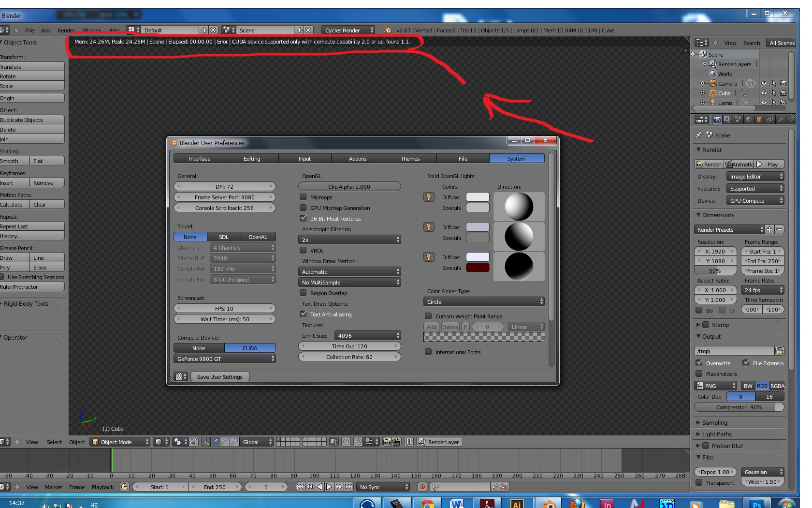Screen dimensions: 812x508
Task: Enable GPU Mipmap Generation checkbox
Action: (x=303, y=208)
